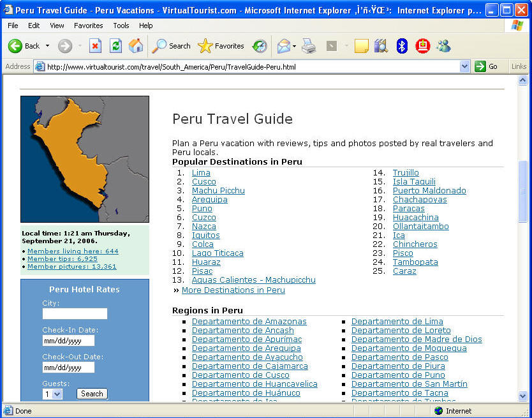Open the View menu
This screenshot has height=418, width=532.
(57, 26)
